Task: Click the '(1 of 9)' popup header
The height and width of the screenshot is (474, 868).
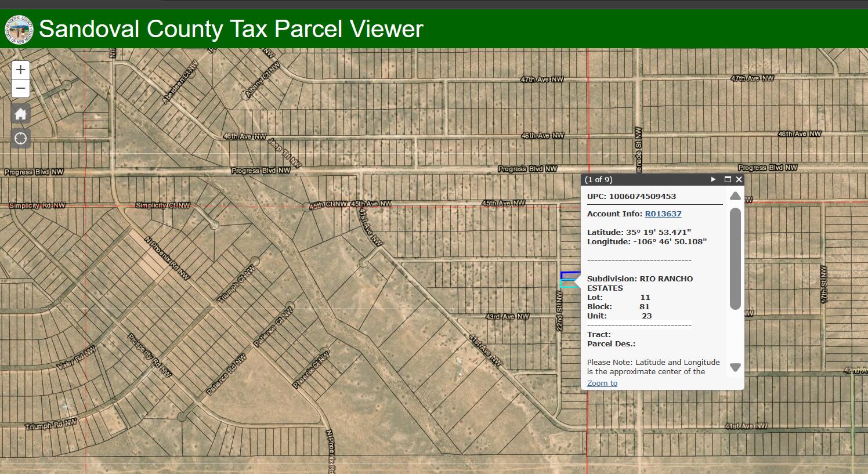Action: pos(599,180)
